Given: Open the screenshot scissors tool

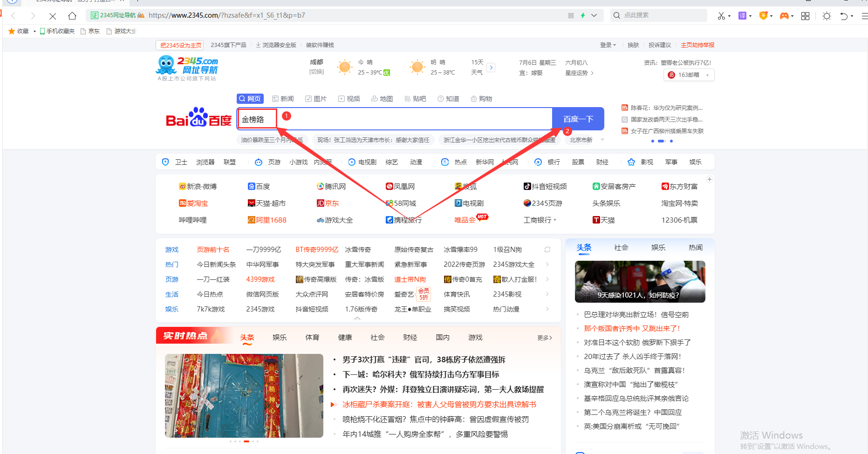Looking at the screenshot, I should [x=721, y=16].
